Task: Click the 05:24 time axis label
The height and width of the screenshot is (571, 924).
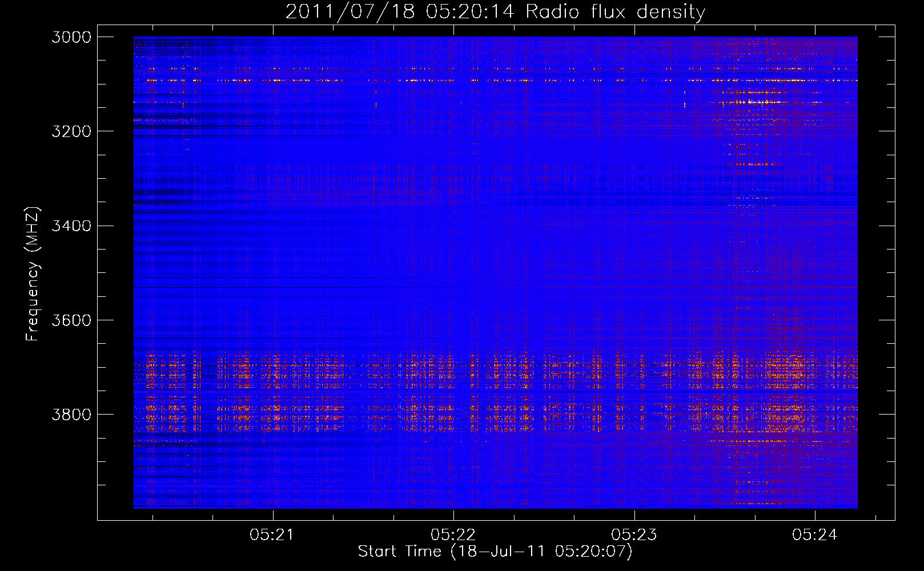Action: coord(815,534)
